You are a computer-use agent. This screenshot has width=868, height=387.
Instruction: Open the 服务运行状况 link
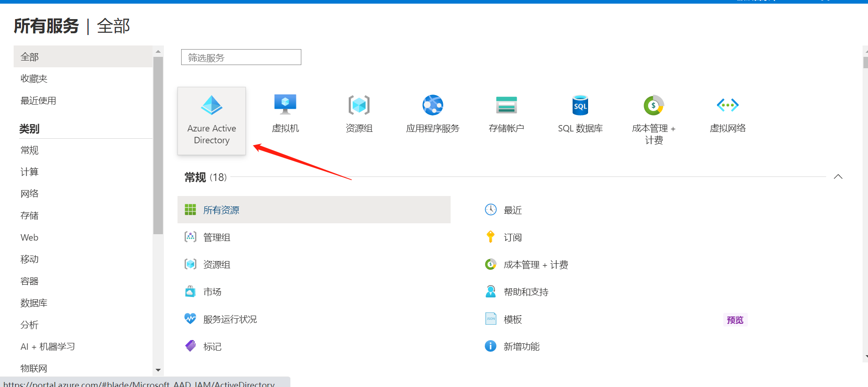point(230,319)
